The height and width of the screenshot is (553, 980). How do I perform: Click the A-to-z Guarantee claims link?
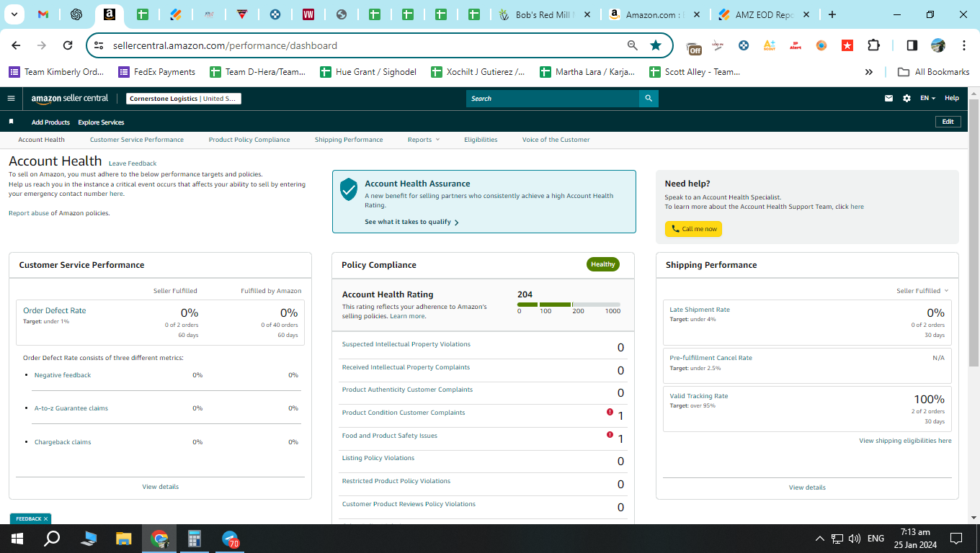coord(71,408)
